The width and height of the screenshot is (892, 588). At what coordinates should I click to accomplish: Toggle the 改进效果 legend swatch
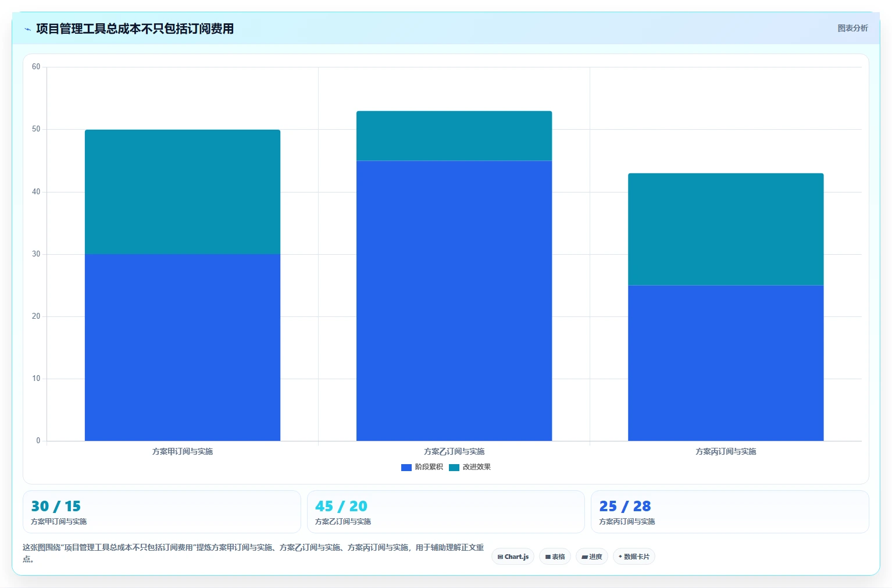[x=454, y=467]
